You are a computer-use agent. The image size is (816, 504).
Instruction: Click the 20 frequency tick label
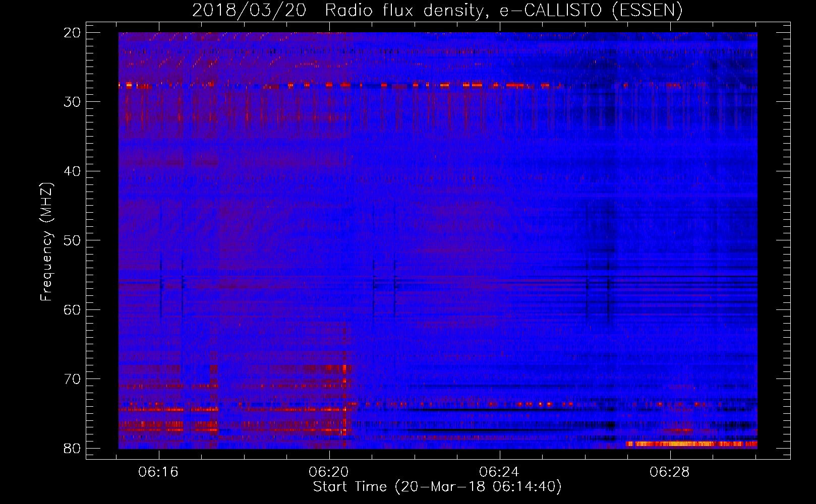pyautogui.click(x=73, y=33)
